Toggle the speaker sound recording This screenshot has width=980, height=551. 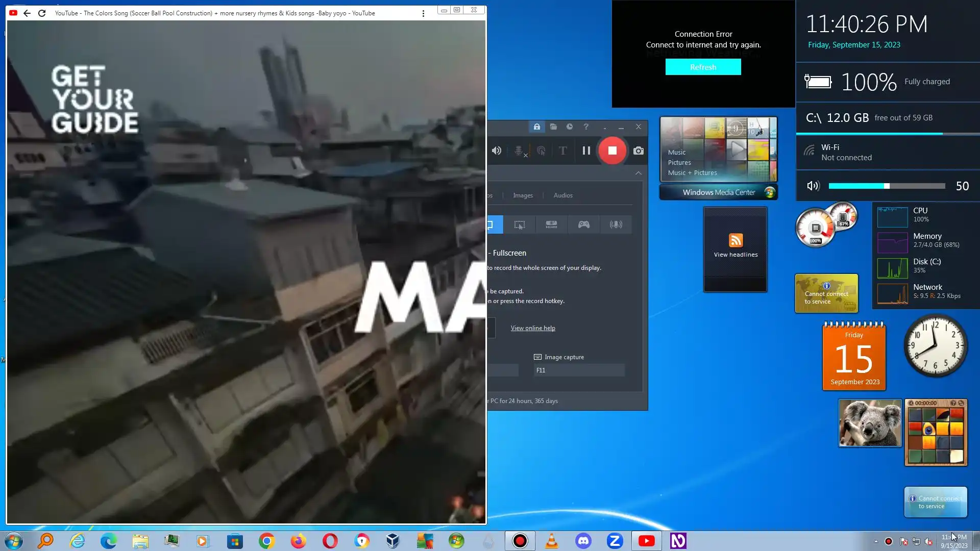(x=496, y=151)
